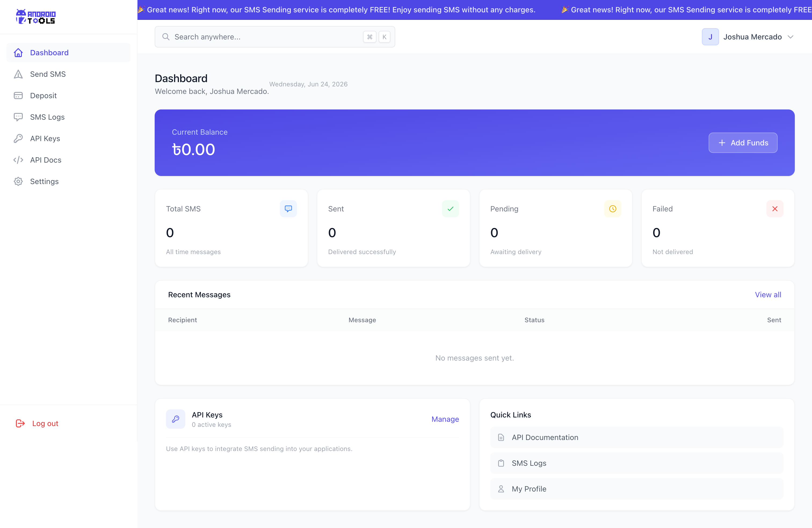
Task: Click the 'Awaiting delivery' caption
Action: click(x=516, y=252)
